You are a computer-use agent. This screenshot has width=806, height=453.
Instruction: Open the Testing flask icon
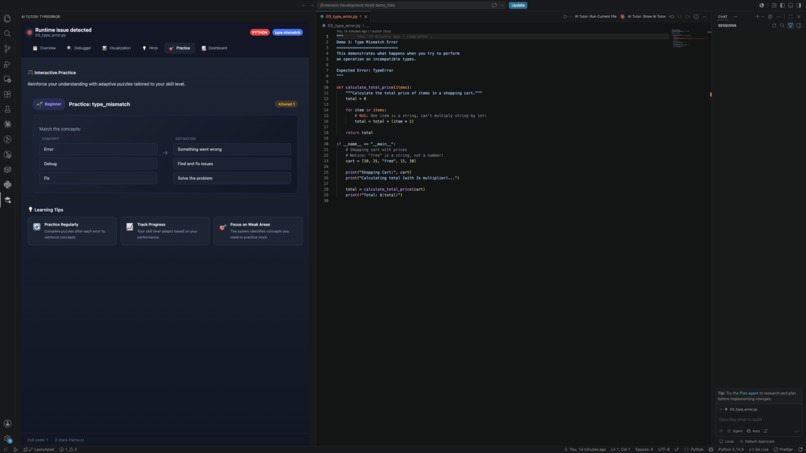[x=7, y=109]
